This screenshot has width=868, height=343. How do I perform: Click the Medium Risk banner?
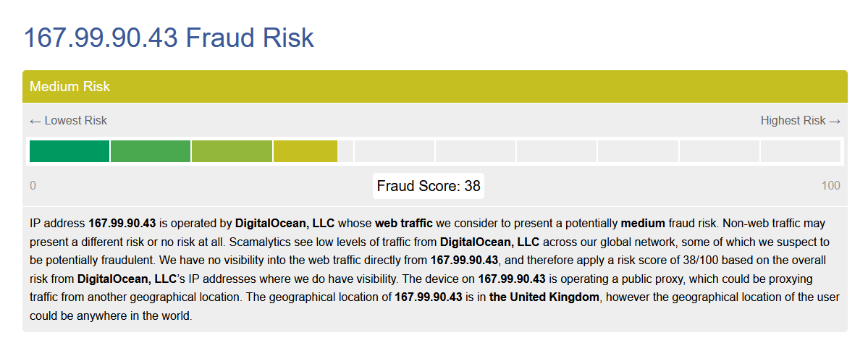[x=434, y=86]
